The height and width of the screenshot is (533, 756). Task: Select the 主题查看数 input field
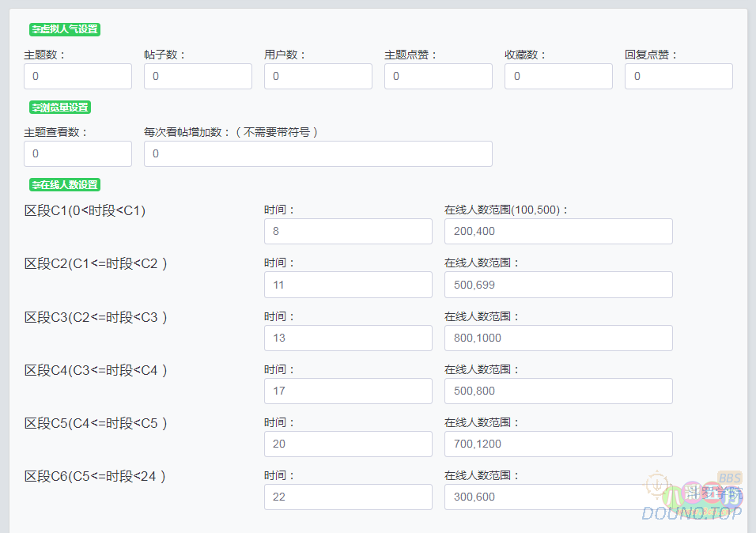[77, 154]
